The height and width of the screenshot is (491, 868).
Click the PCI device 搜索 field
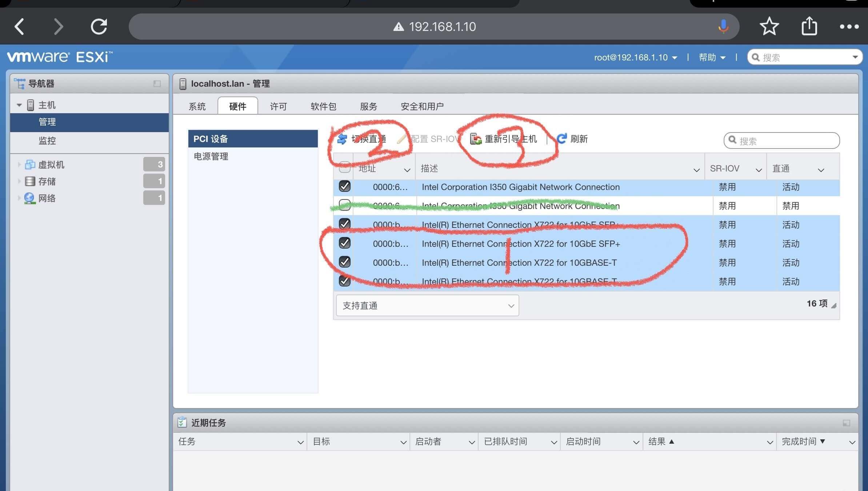[x=781, y=140]
